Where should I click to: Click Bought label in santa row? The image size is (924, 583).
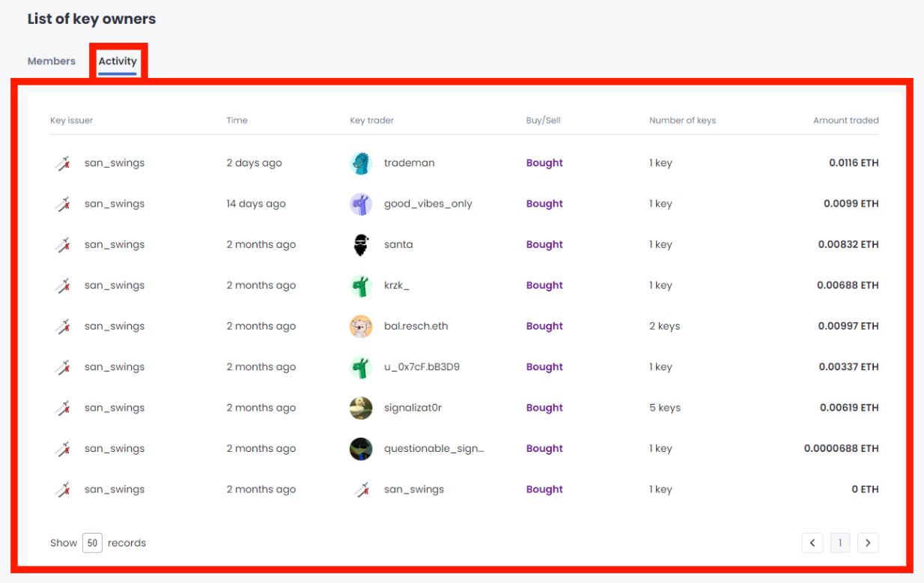[x=544, y=245]
